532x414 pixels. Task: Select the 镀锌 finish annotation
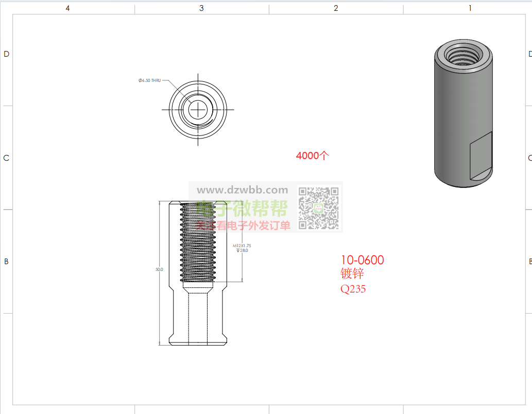tap(352, 274)
